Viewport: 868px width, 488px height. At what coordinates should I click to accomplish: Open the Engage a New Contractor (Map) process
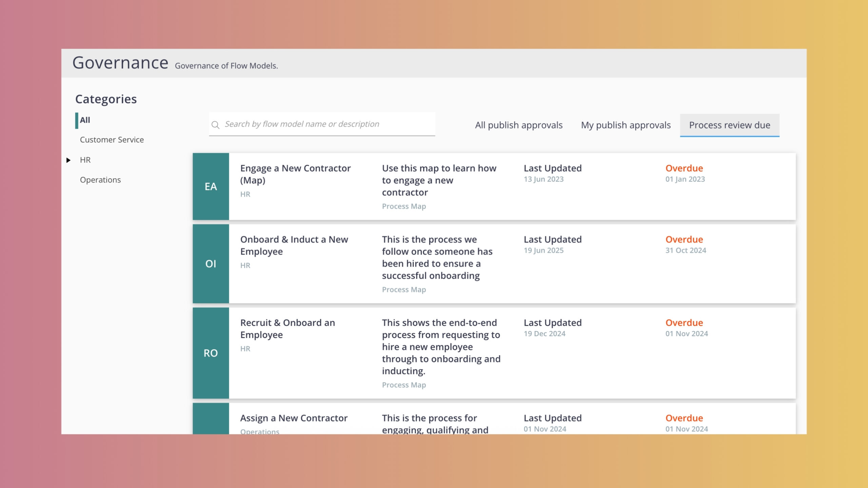coord(295,174)
